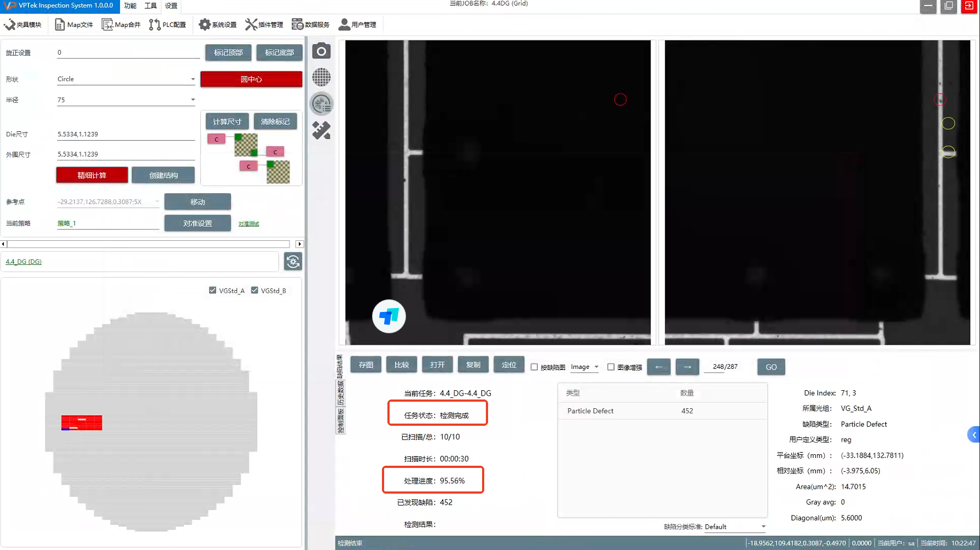Uncheck the VGStd_A checkbox
This screenshot has height=550, width=980.
tap(213, 291)
